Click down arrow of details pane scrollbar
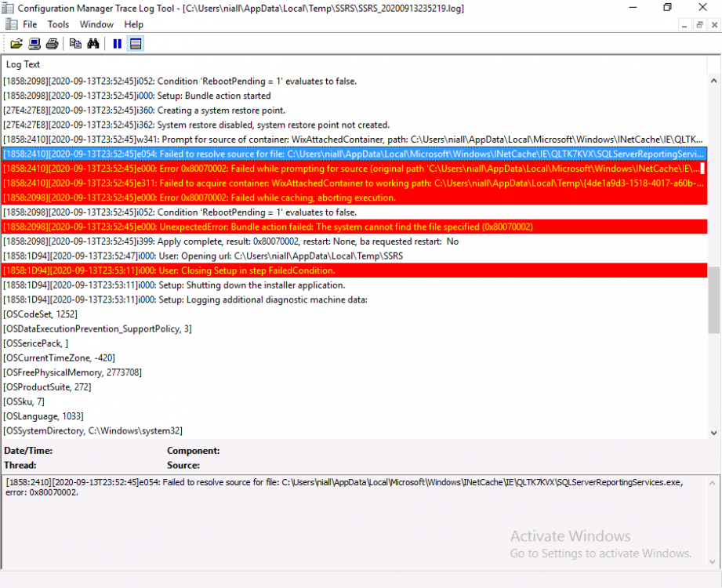Screen dimensions: 722x588 [713, 561]
